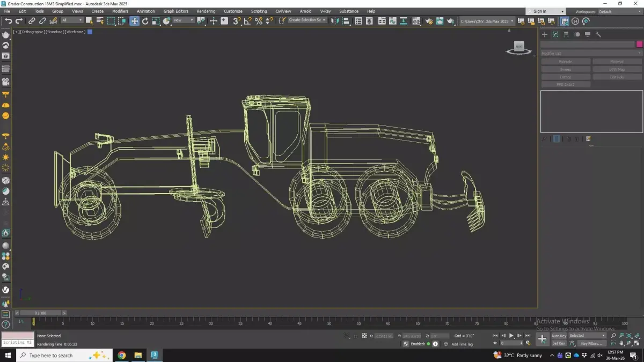The width and height of the screenshot is (644, 362).
Task: Toggle the 3D Snaps button
Action: (237, 21)
